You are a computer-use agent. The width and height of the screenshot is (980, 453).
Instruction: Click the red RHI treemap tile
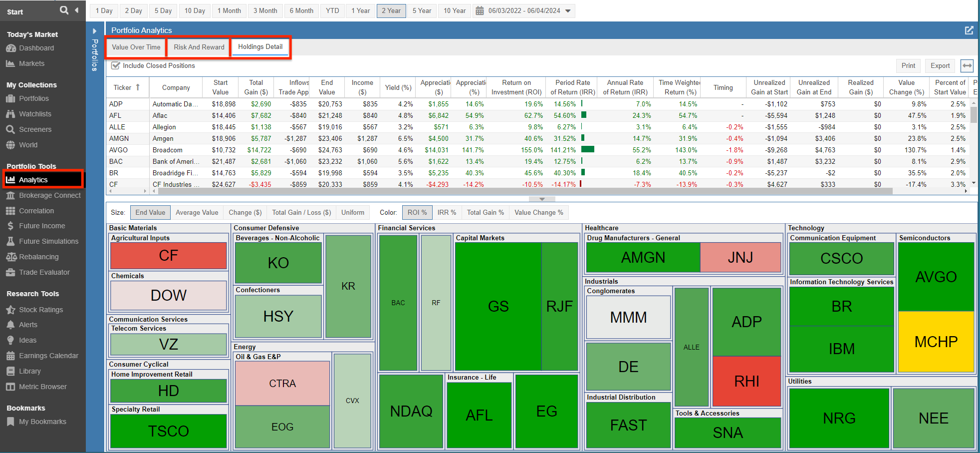746,381
